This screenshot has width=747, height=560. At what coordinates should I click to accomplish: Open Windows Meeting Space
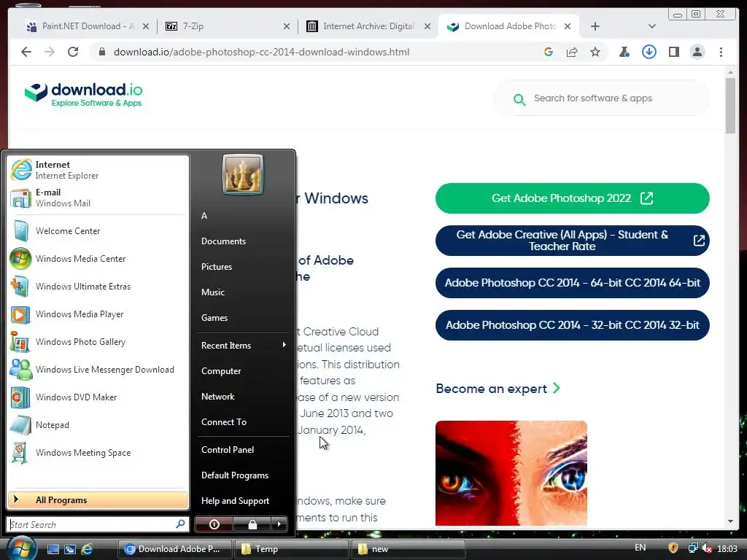tap(98, 452)
